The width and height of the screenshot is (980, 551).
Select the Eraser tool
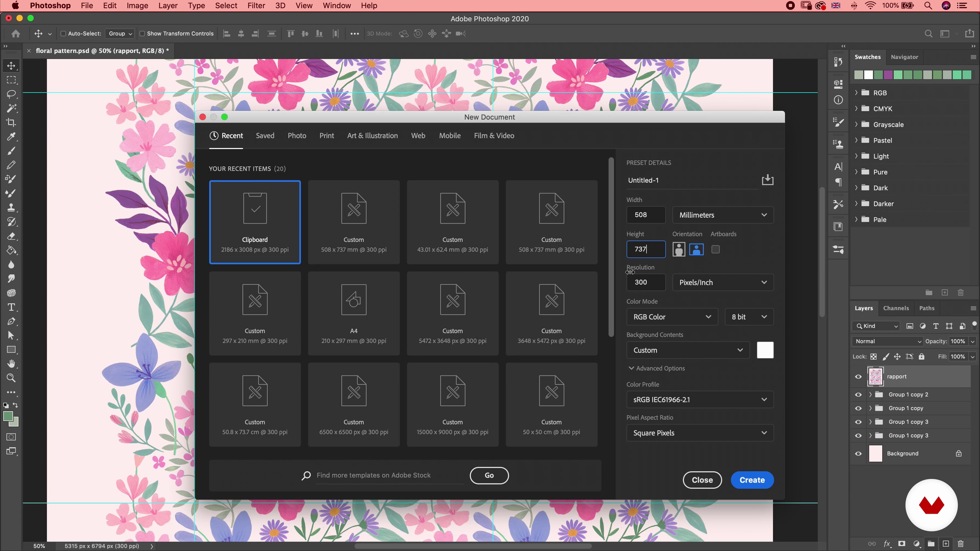tap(11, 236)
